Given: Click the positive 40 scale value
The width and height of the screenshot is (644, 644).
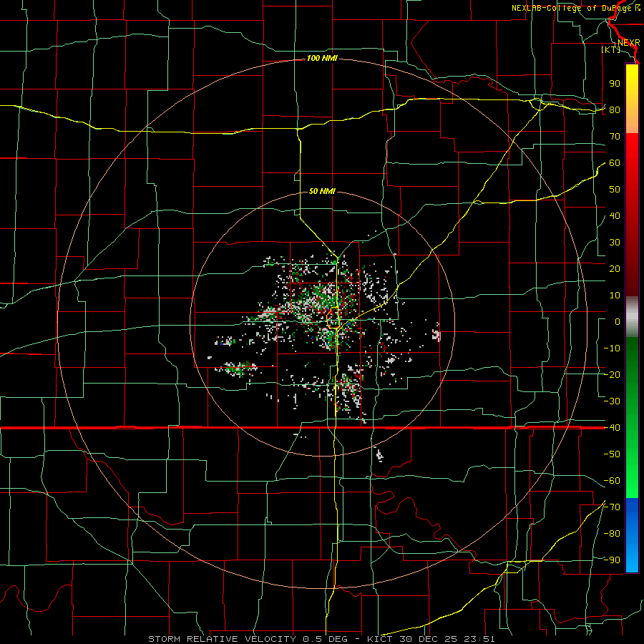Looking at the screenshot, I should 615,216.
